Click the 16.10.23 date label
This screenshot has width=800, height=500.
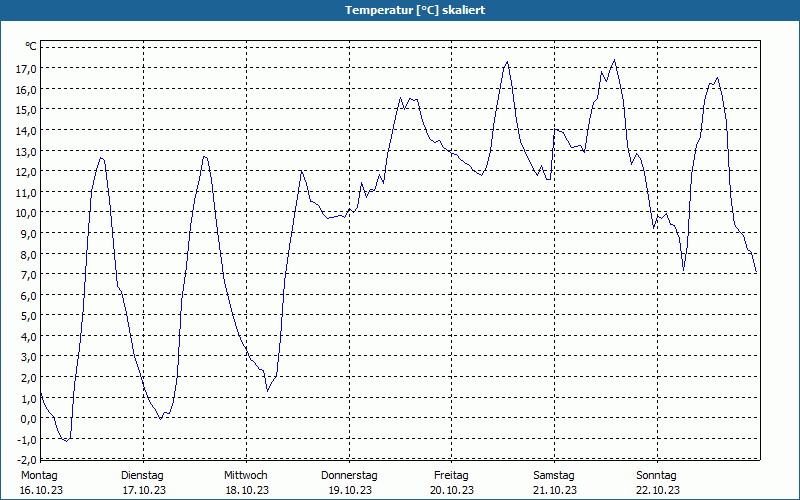41,490
